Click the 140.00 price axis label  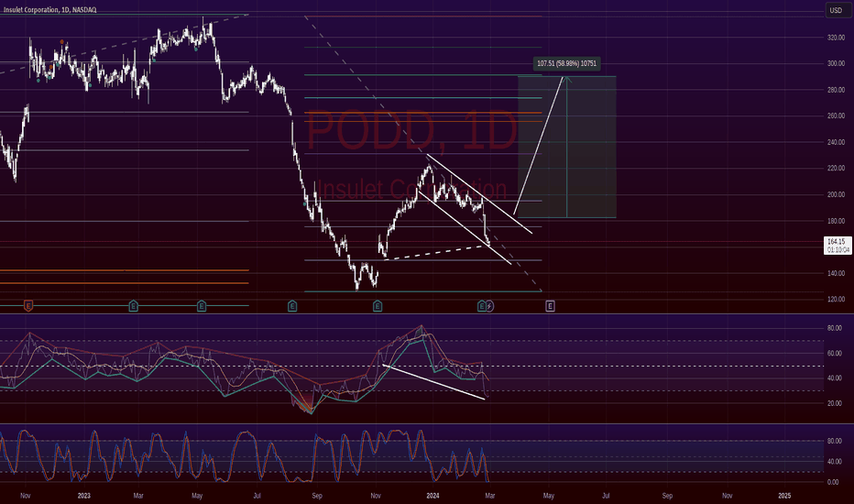836,273
